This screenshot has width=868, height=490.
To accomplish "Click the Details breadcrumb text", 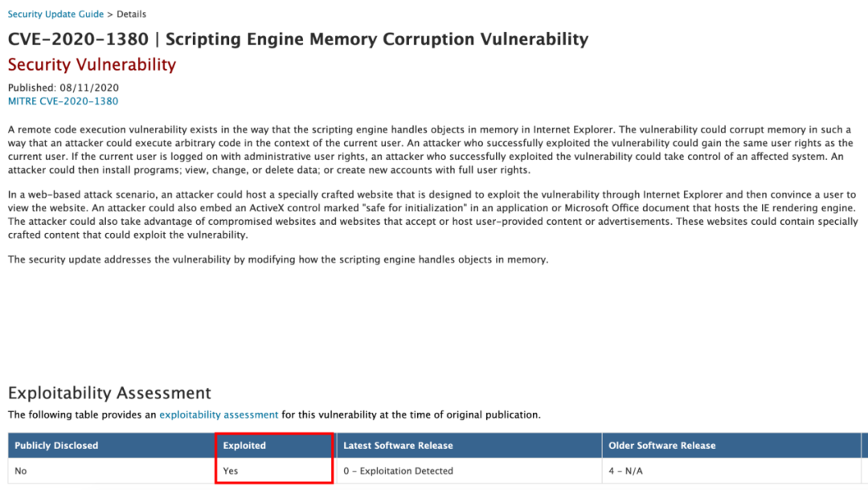I will [x=130, y=14].
